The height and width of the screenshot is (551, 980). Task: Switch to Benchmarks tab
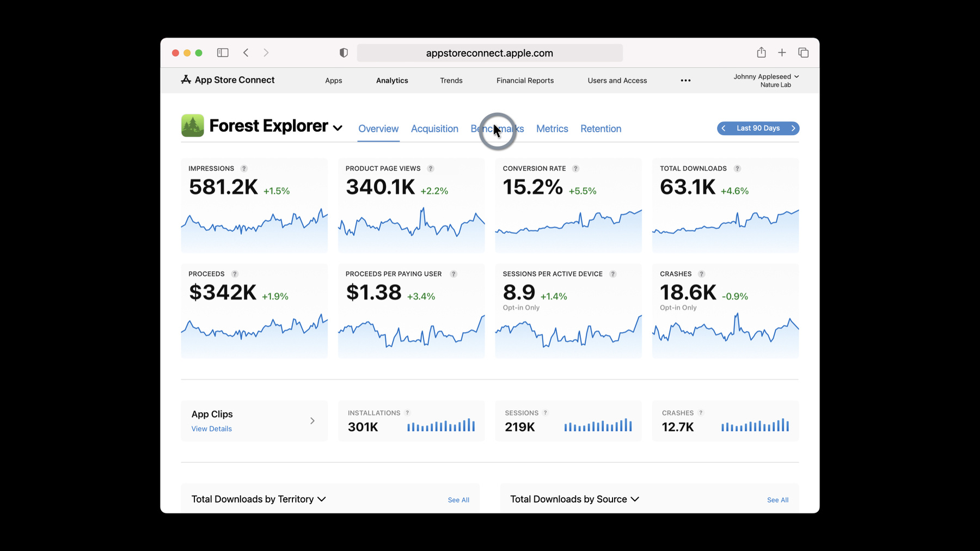[x=497, y=129]
